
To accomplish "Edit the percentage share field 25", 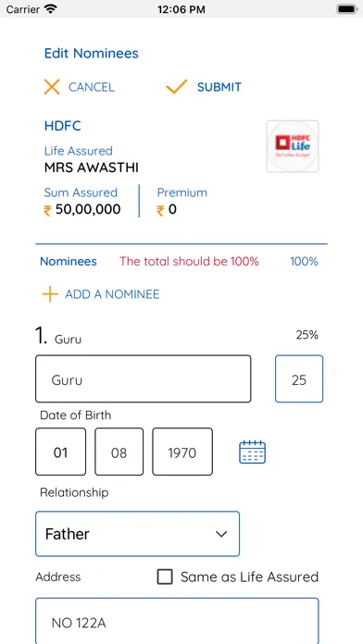I will pos(299,378).
